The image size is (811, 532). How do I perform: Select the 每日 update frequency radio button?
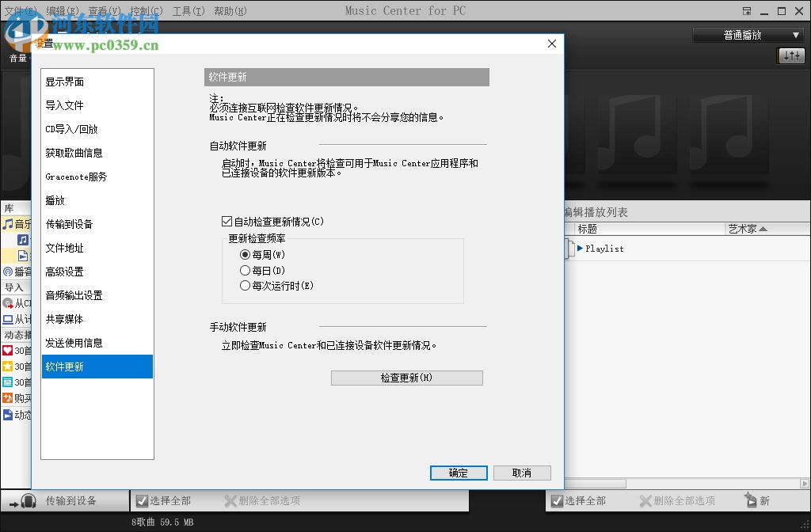point(246,268)
